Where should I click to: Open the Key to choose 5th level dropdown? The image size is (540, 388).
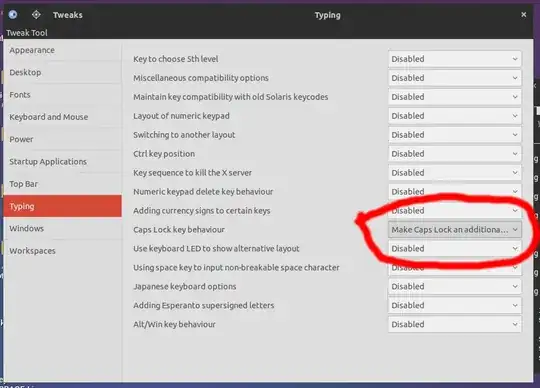pos(455,59)
